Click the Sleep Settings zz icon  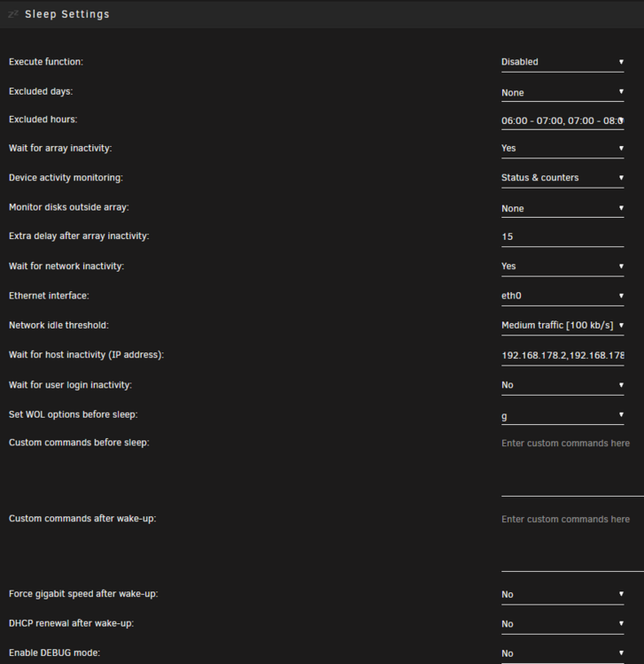[13, 14]
